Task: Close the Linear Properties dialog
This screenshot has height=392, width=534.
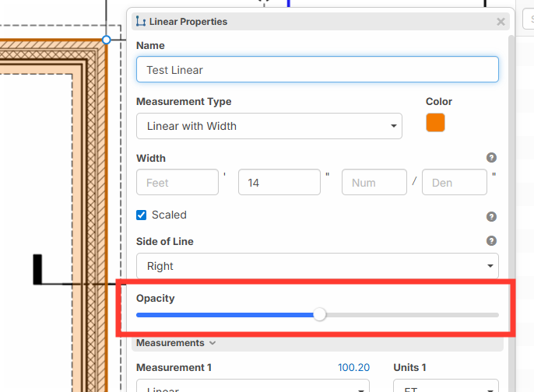Action: 501,22
